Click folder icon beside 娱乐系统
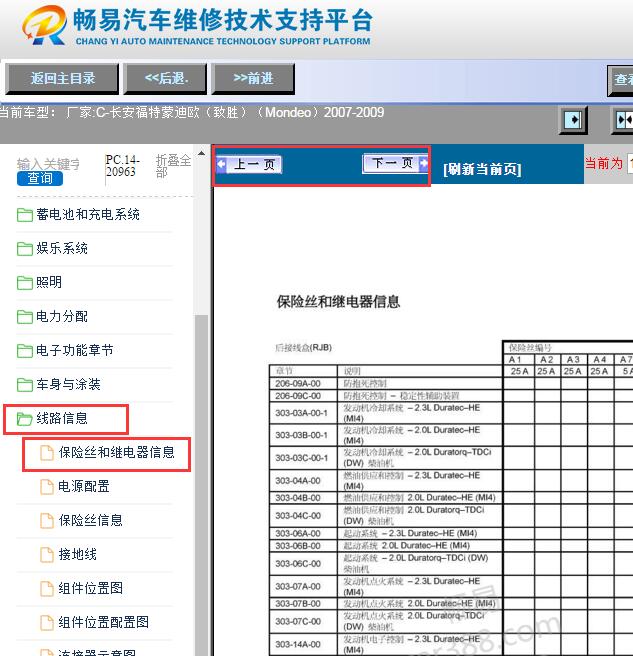Screen dimensions: 633x656 pos(25,249)
